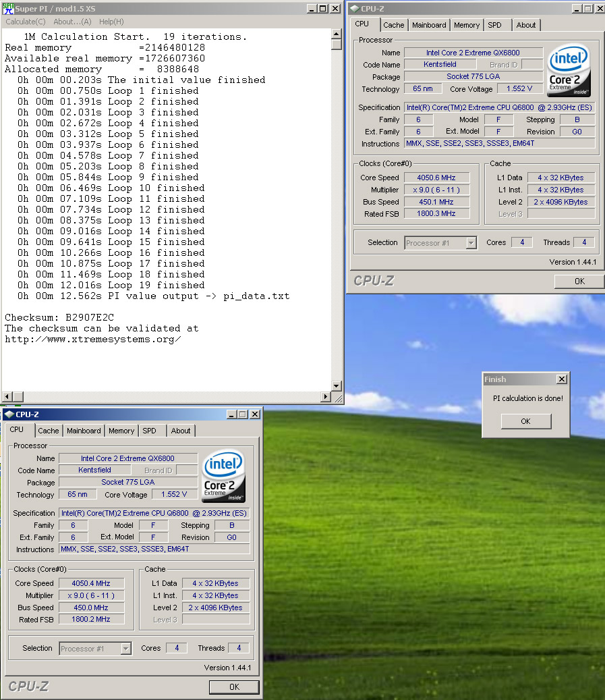Click the lower CPU-Z window title icon
The width and height of the screenshot is (605, 700).
[x=9, y=414]
